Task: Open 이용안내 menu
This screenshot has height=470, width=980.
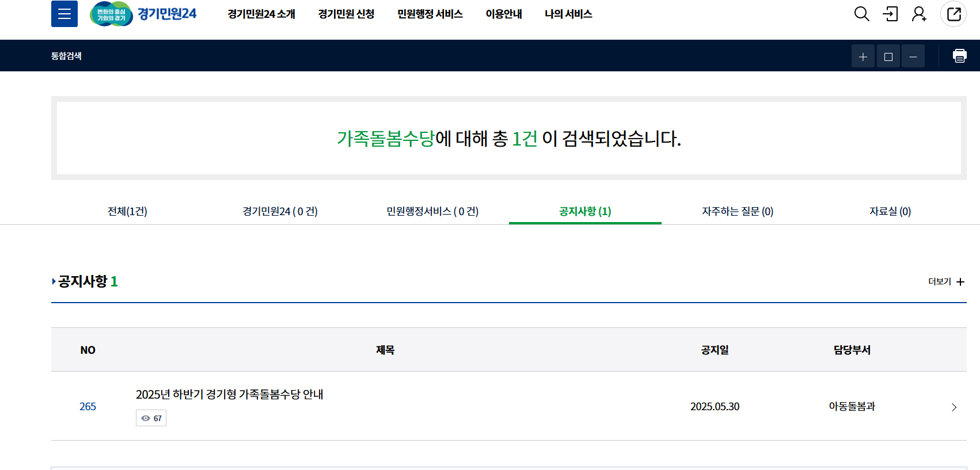Action: pyautogui.click(x=504, y=14)
